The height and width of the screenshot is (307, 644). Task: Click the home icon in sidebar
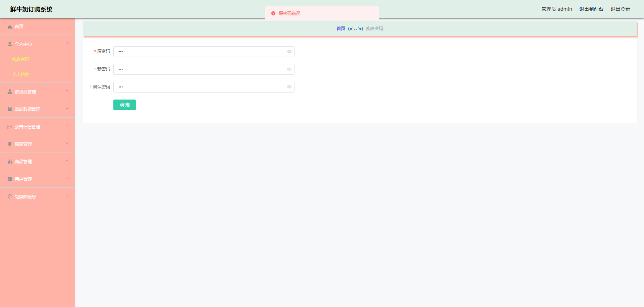(10, 27)
